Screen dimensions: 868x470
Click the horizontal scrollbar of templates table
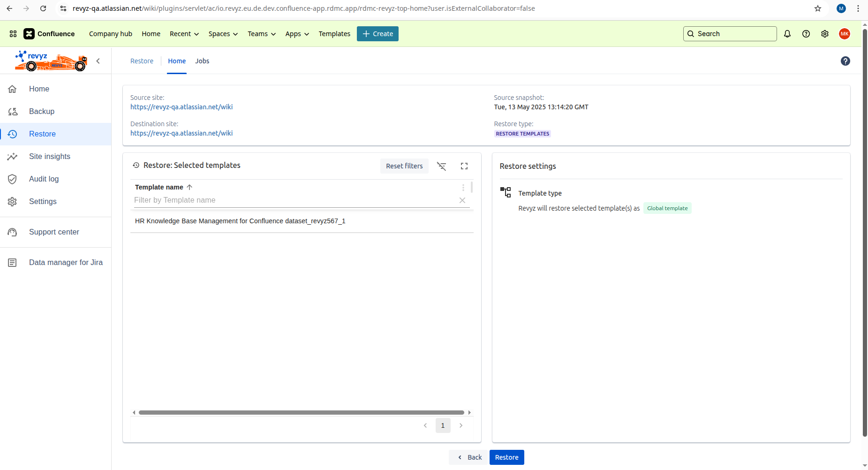coord(301,413)
